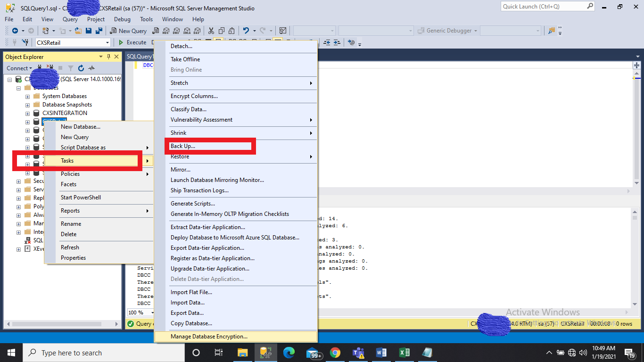Click the Undo arrow icon

pos(246,31)
